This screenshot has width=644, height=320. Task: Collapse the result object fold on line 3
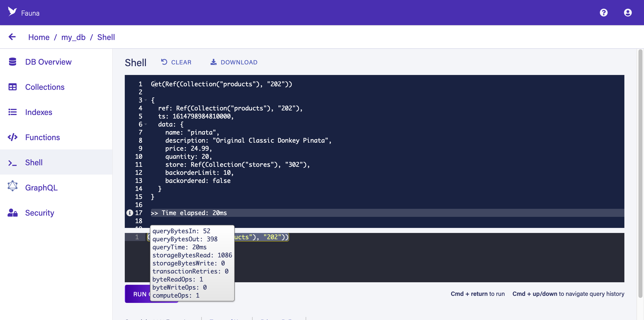[146, 100]
